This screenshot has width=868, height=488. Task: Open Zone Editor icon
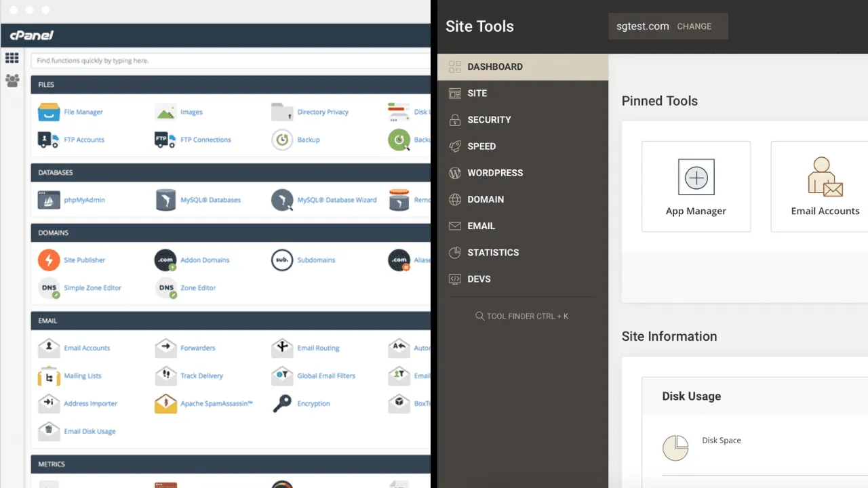pos(165,287)
